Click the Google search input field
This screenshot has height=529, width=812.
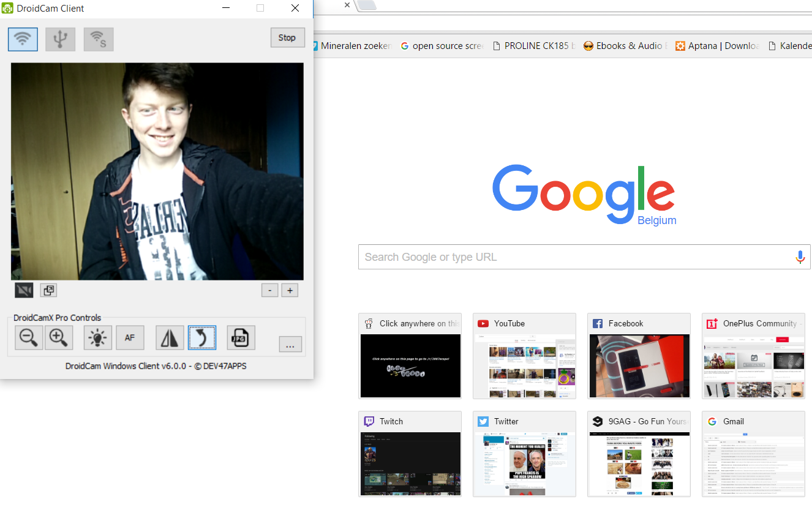584,257
